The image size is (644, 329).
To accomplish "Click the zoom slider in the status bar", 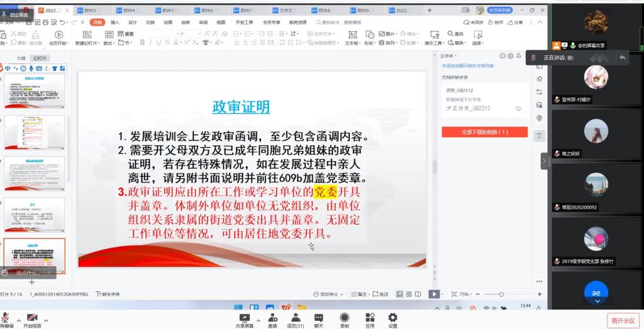I will (x=501, y=294).
